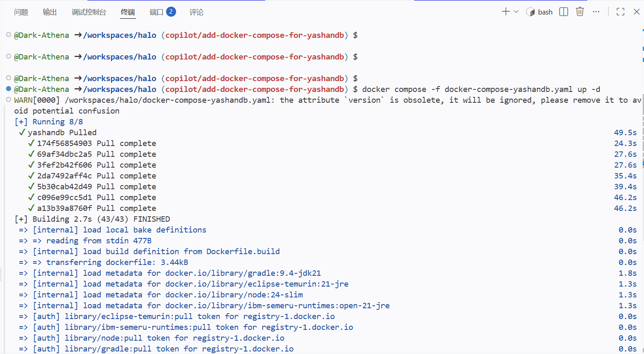Close the terminal panel

[x=637, y=12]
